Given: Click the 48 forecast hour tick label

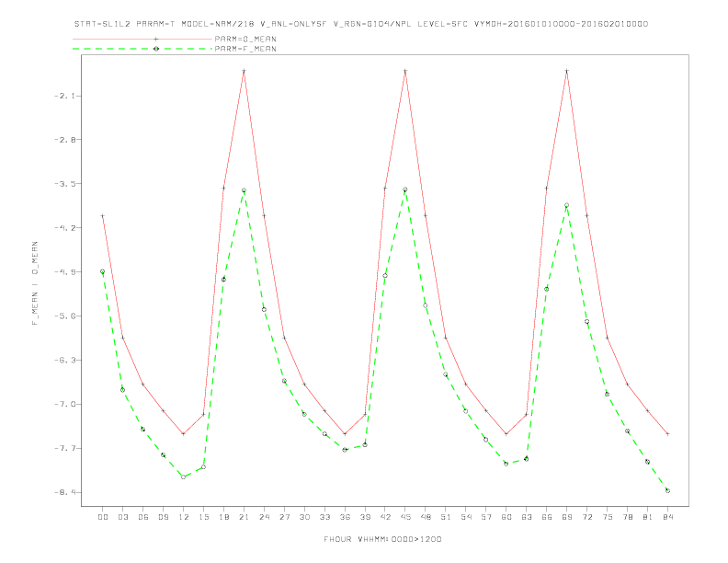Looking at the screenshot, I should point(426,517).
